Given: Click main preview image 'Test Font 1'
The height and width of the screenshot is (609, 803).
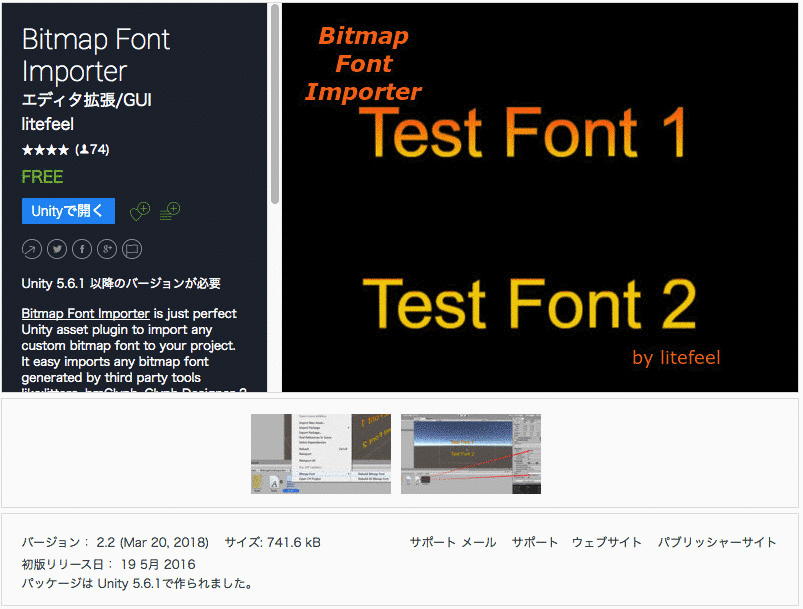Looking at the screenshot, I should point(540,198).
